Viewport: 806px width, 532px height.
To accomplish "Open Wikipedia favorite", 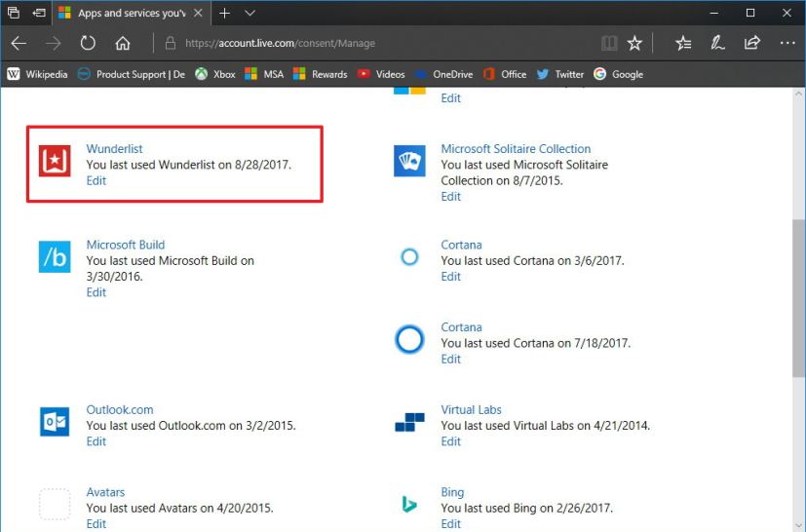I will pyautogui.click(x=38, y=74).
